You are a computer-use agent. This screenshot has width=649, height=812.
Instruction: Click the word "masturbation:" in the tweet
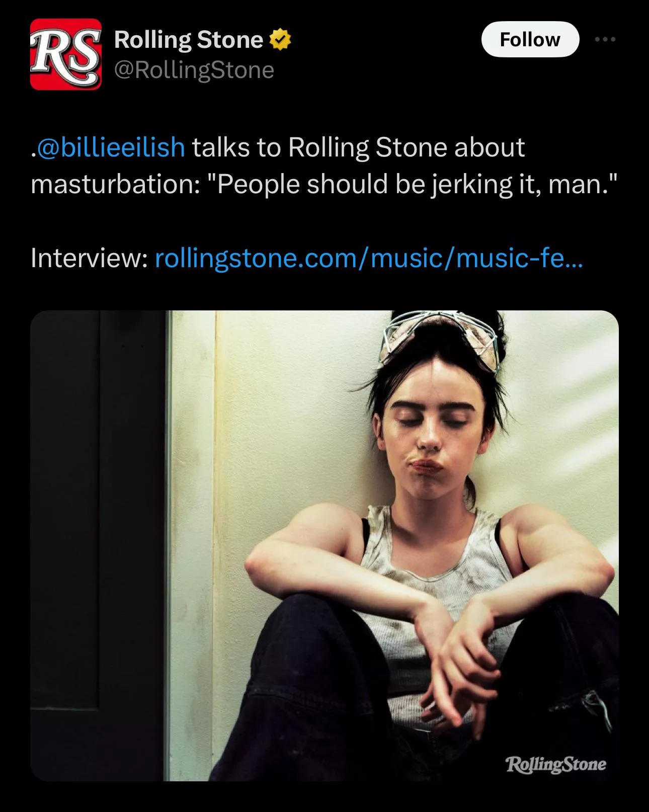coord(116,184)
